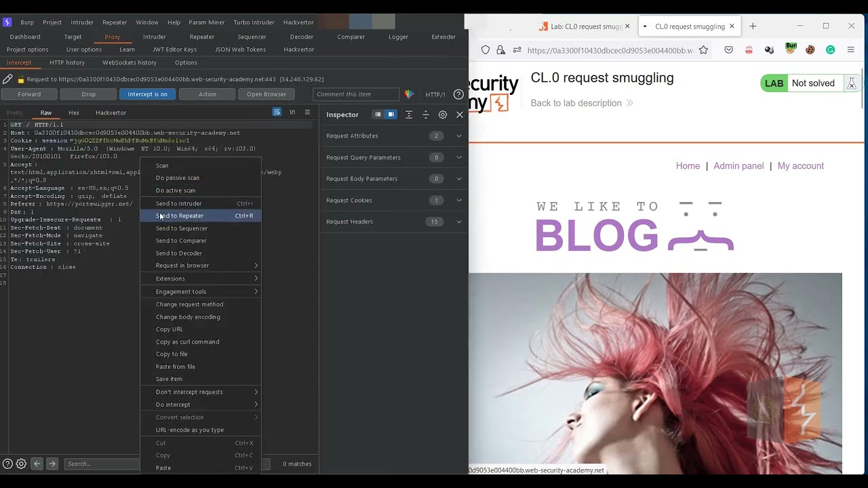Open Request in browser submenu
This screenshot has width=868, height=488.
point(201,266)
